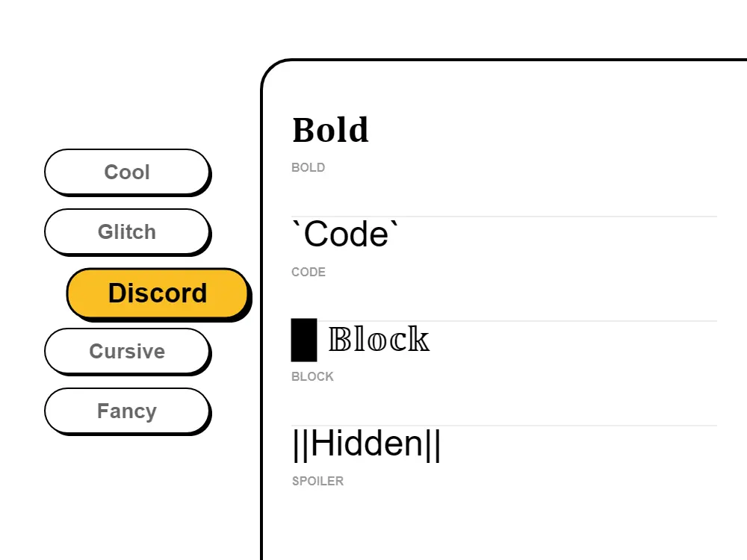Click the BOLD label under the bold sample
747x560 pixels.
tap(308, 167)
